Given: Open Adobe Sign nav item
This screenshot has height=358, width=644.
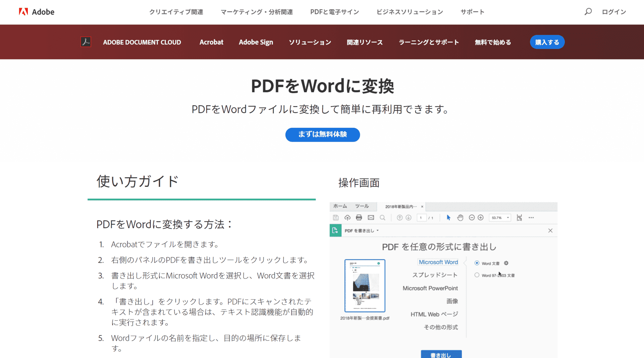Looking at the screenshot, I should (256, 42).
